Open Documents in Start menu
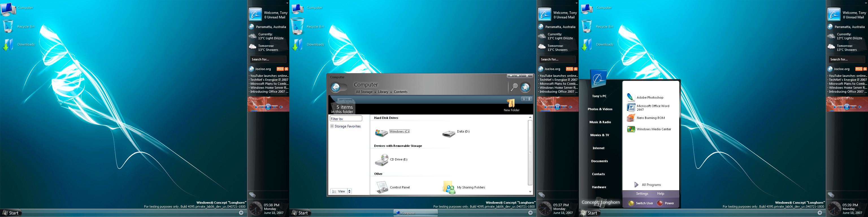 (599, 161)
